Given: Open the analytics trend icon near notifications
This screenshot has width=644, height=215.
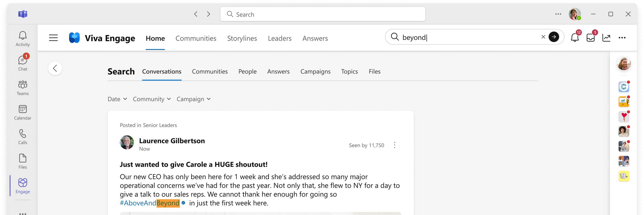Looking at the screenshot, I should click(607, 38).
